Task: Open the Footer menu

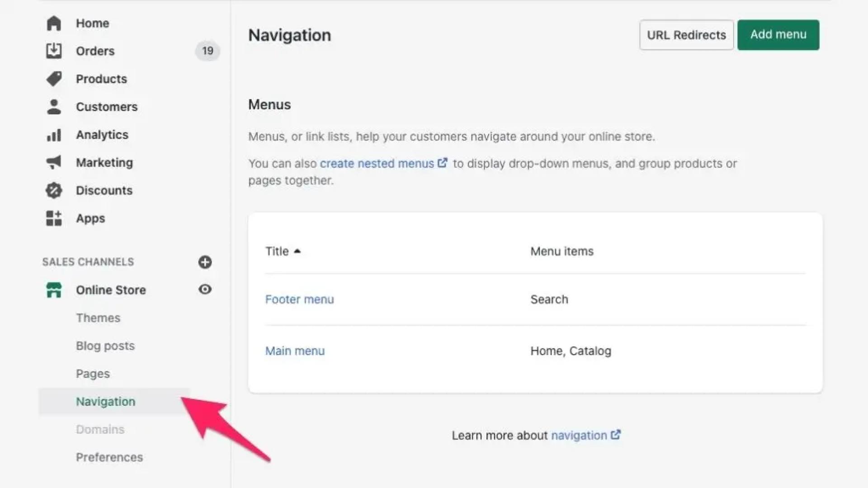Action: point(300,299)
